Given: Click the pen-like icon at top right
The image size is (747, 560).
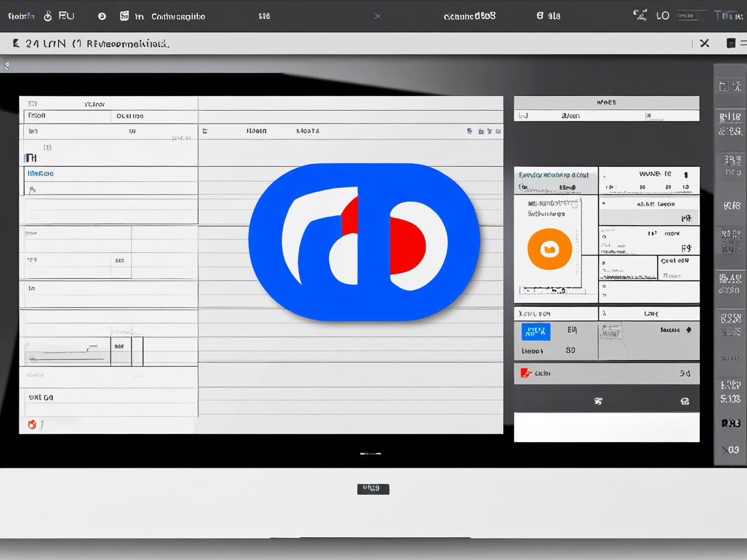Looking at the screenshot, I should coord(640,15).
